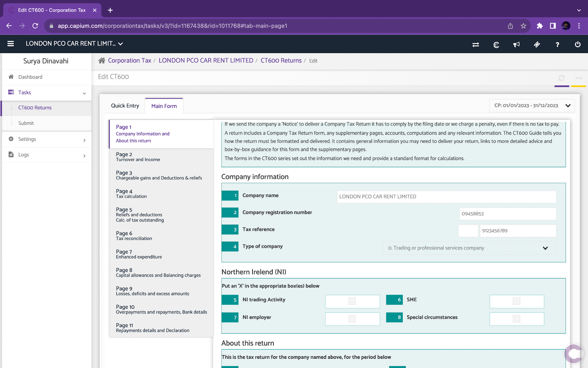Open the help question mark icon
This screenshot has height=368, width=588.
557,45
